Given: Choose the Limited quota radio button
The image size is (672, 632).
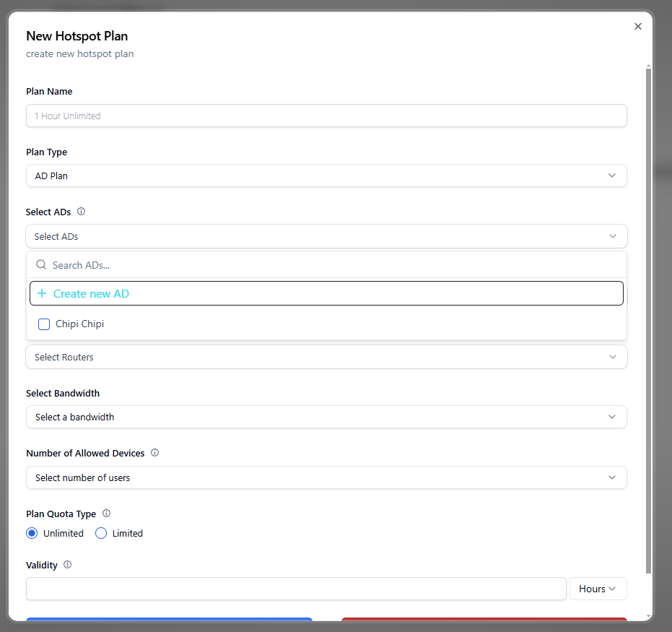Looking at the screenshot, I should pyautogui.click(x=101, y=533).
